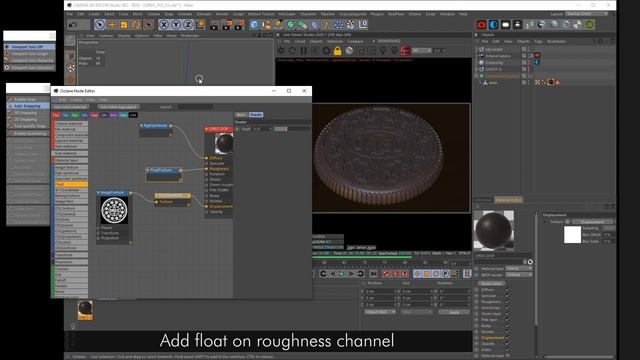The height and width of the screenshot is (360, 640).
Task: Click the Octane Live Viewer lock icon
Action: coord(337,51)
